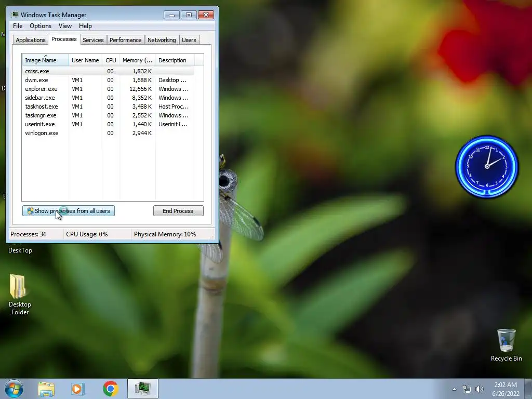Maximize the Task Manager window
Screen dimensions: 532x399
(x=189, y=15)
